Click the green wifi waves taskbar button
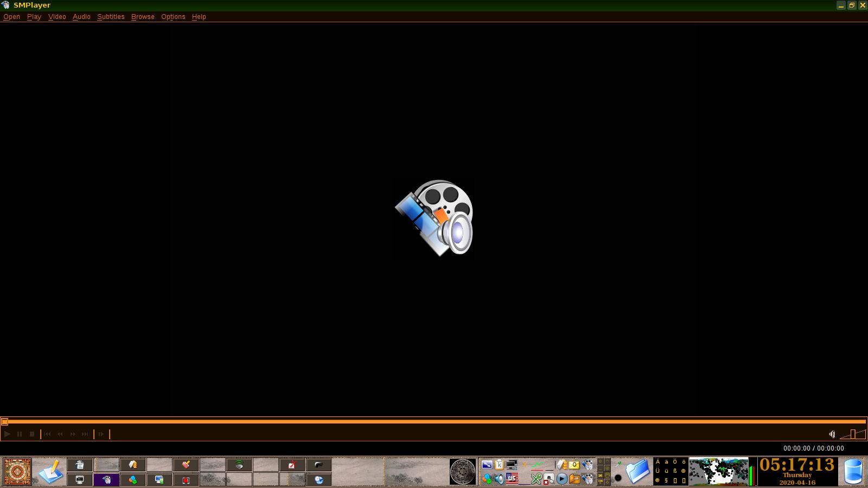This screenshot has height=488, width=868. pos(239,465)
